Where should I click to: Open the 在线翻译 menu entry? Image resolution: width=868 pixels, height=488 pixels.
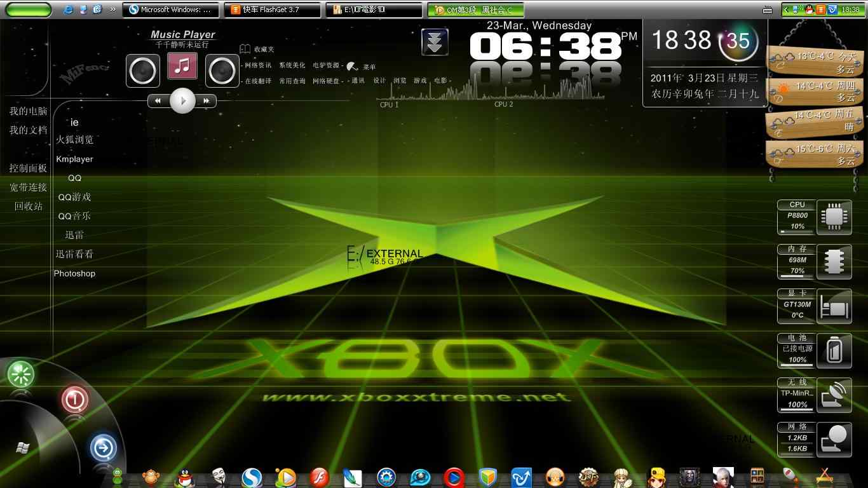(x=258, y=81)
